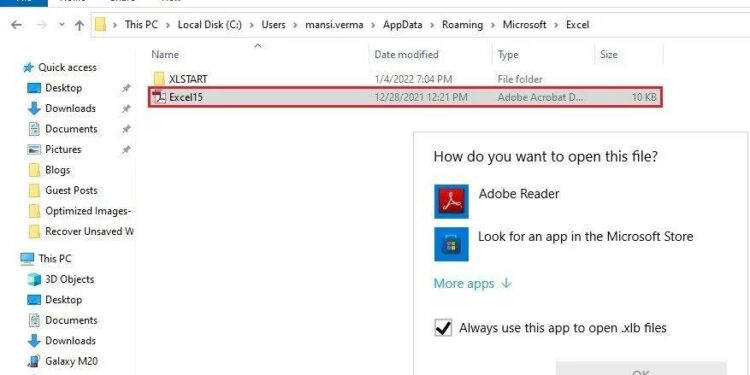The height and width of the screenshot is (375, 750).
Task: Select This PC in the address breadcrumb
Action: pos(141,24)
